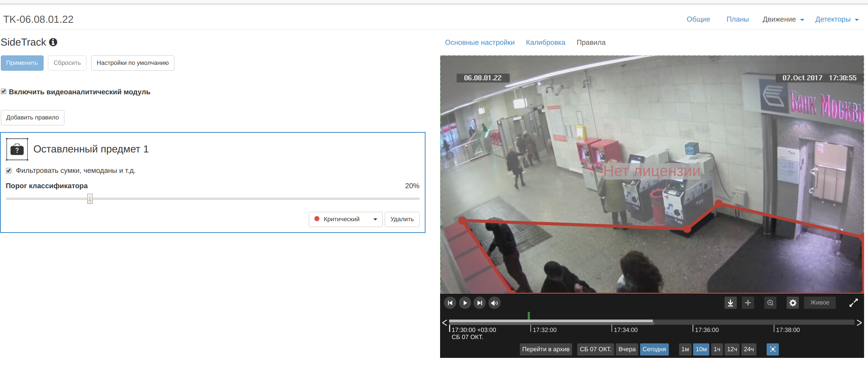Click the abandoned object suitcase icon

(x=17, y=149)
